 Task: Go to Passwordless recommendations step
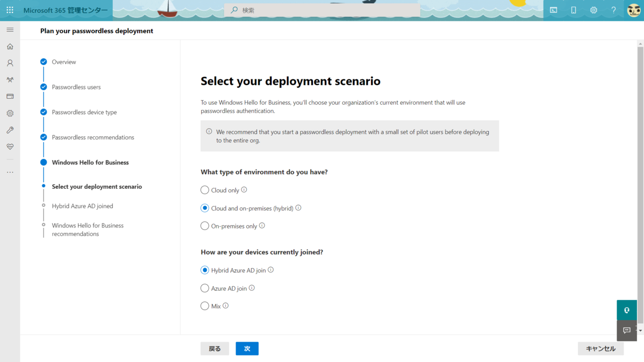(93, 137)
